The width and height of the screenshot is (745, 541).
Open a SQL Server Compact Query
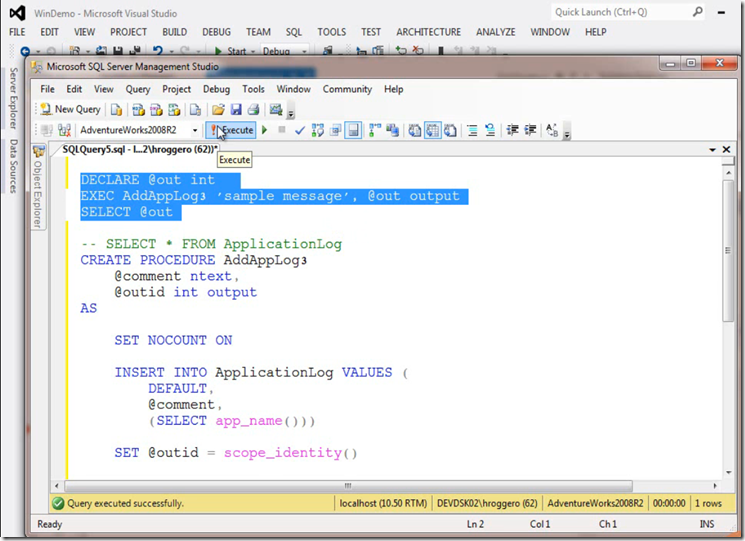[x=195, y=110]
